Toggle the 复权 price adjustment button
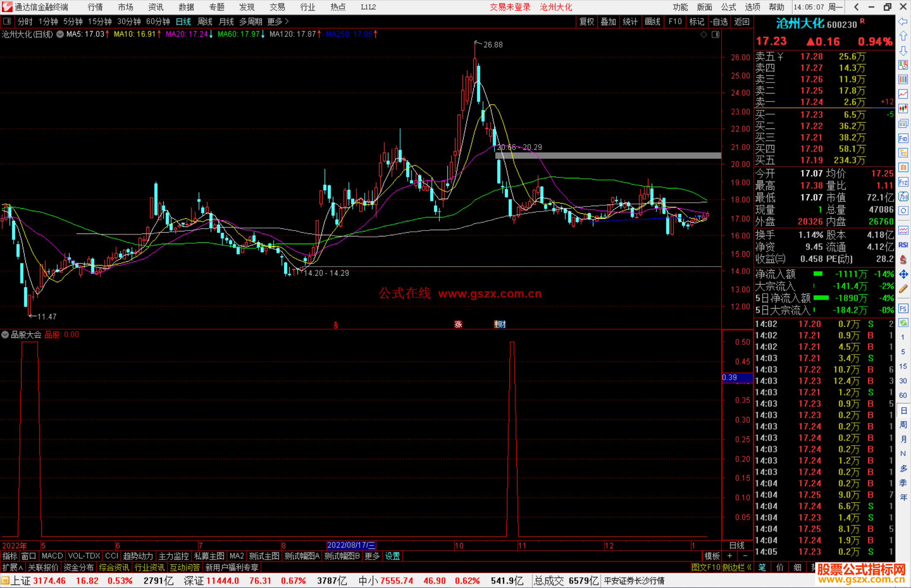 click(587, 21)
